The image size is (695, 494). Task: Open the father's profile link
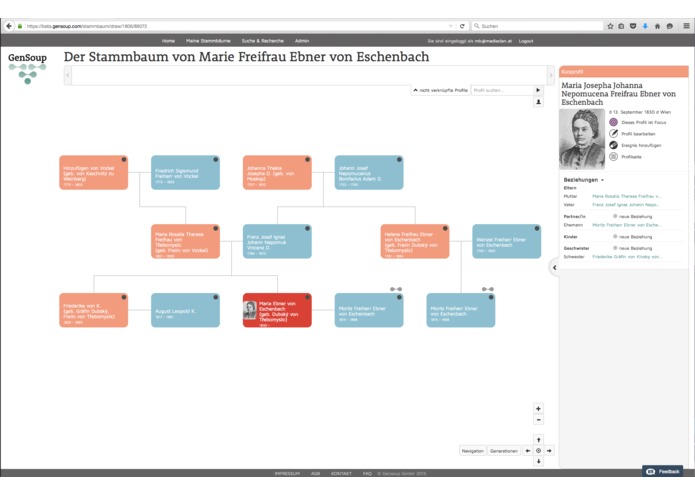[x=625, y=205]
